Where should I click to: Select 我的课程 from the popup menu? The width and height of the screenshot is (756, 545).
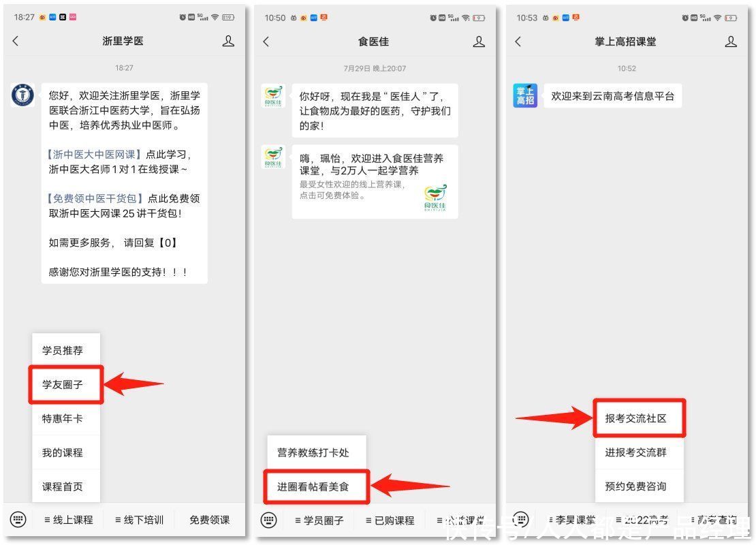66,452
